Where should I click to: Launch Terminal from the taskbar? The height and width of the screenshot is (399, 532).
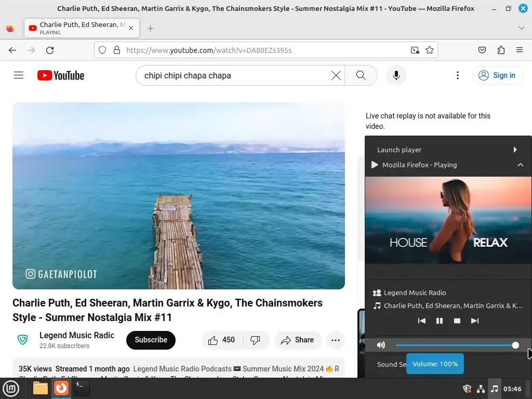[82, 389]
